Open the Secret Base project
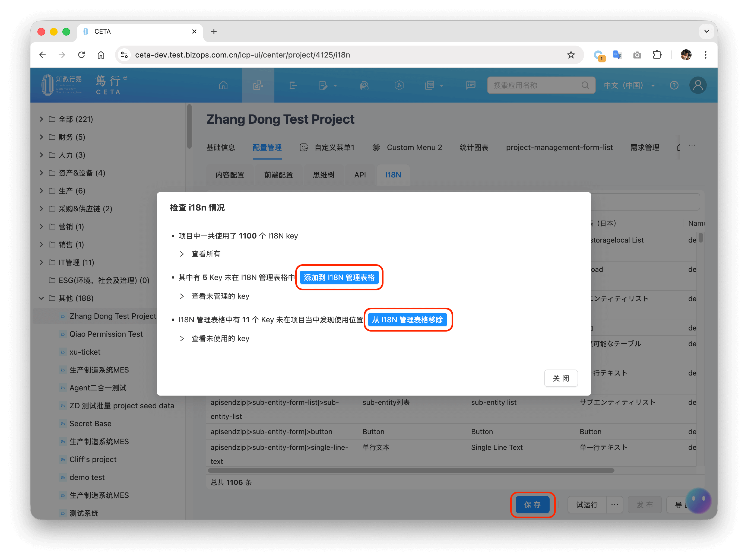This screenshot has height=560, width=748. (x=90, y=424)
